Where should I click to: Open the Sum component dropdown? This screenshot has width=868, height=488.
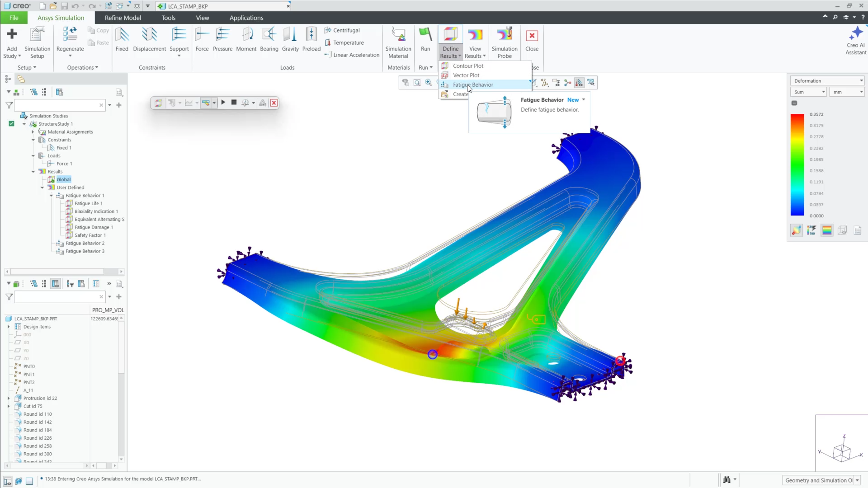809,92
